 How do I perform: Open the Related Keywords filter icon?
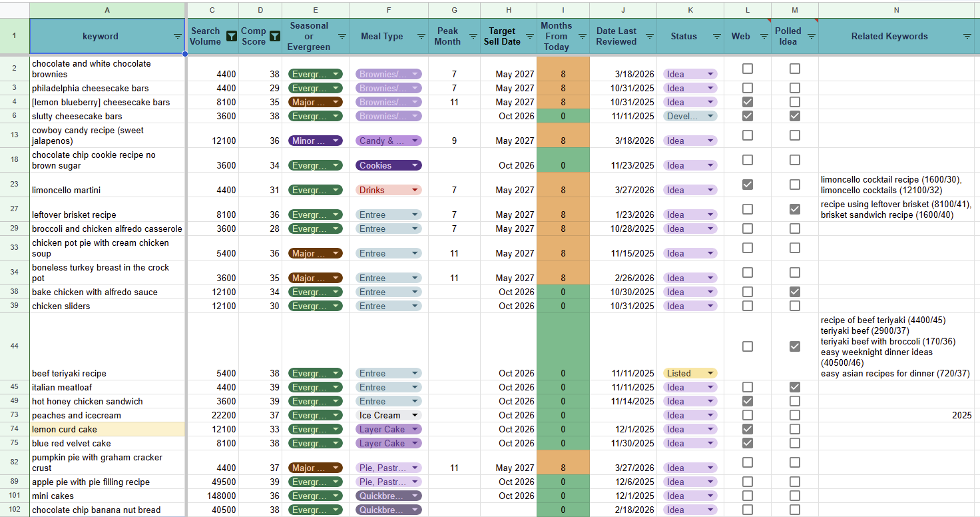pyautogui.click(x=967, y=37)
